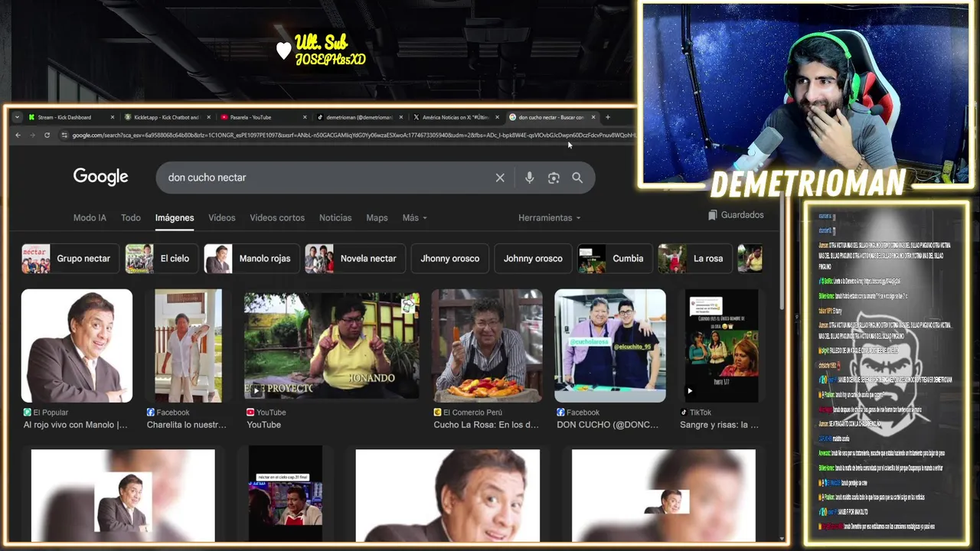Switch to Noticias results

[x=335, y=218]
